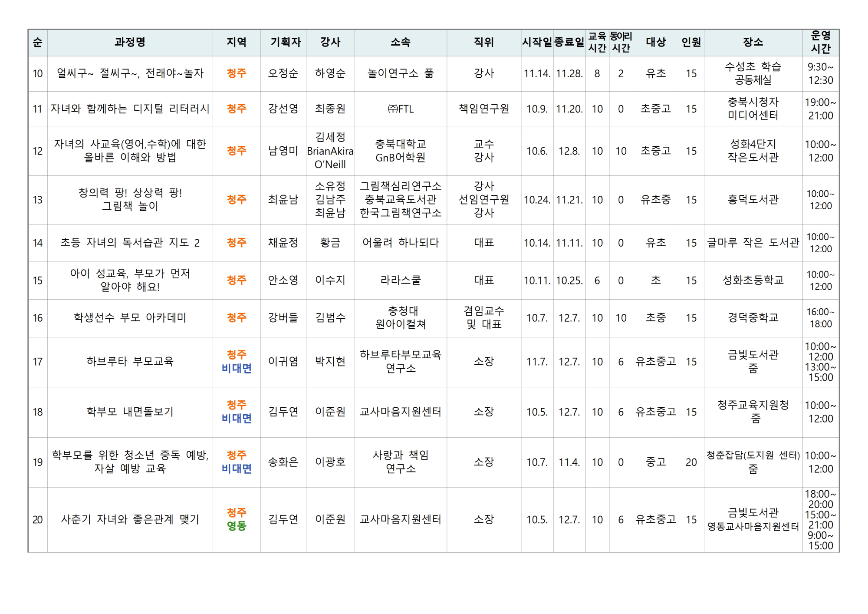The width and height of the screenshot is (868, 614).
Task: Select course 하브루타 부모교육
Action: point(130,361)
